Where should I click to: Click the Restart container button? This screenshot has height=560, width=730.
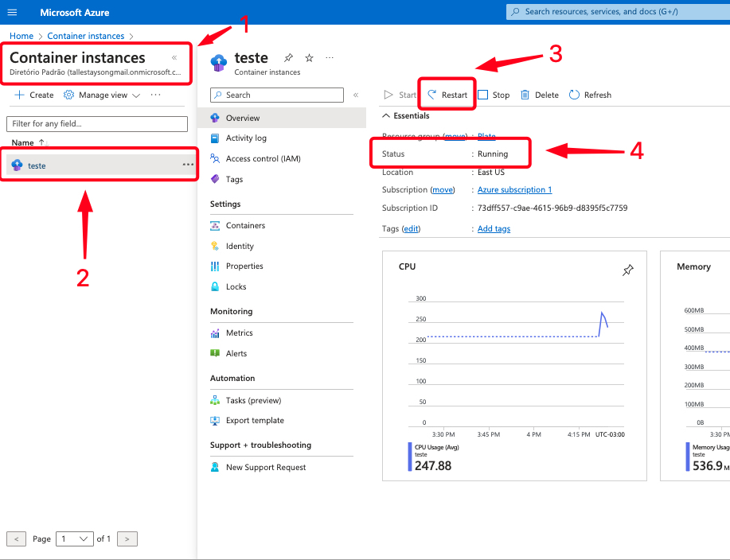pyautogui.click(x=447, y=95)
